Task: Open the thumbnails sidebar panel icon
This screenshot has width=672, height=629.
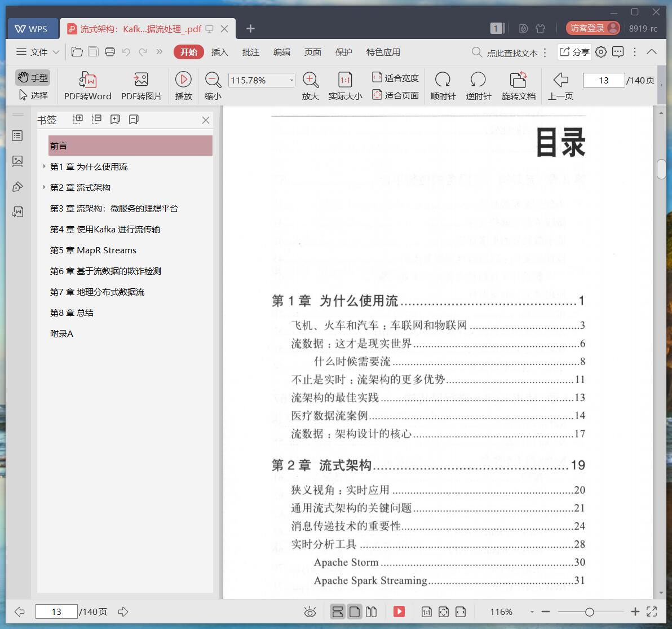Action: coord(17,161)
